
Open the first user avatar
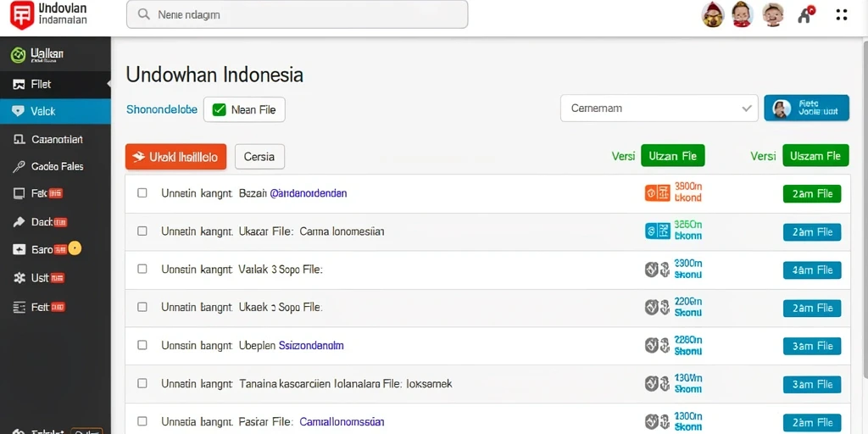713,15
